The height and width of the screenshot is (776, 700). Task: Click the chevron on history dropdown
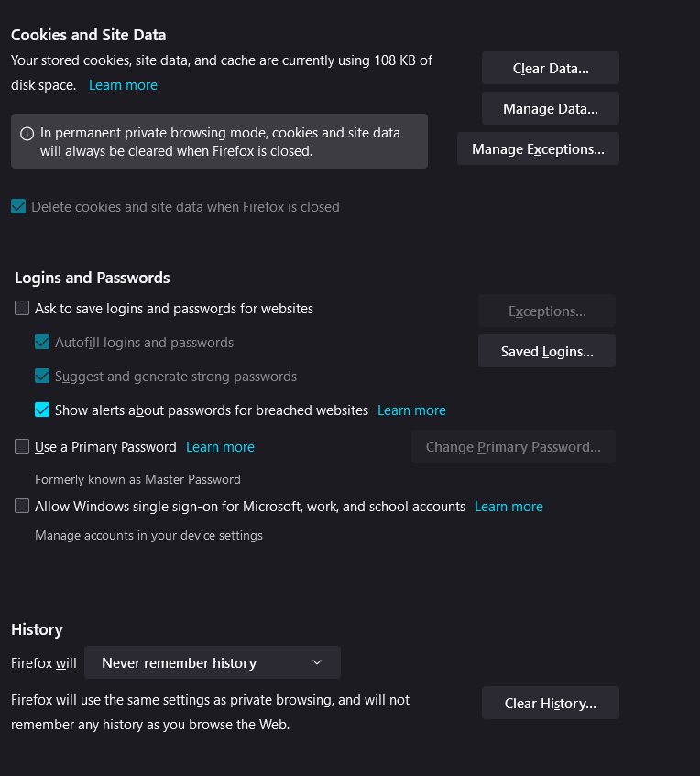click(317, 662)
